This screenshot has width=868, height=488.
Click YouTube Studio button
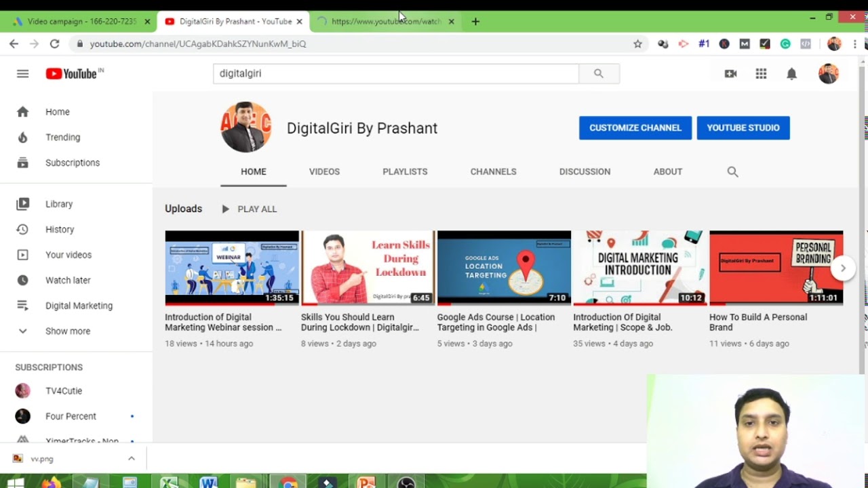coord(743,127)
